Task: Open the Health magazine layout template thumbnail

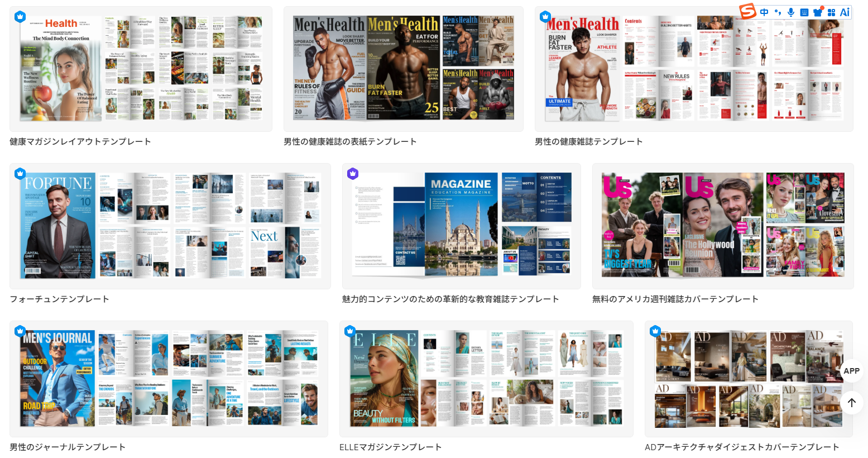Action: coord(141,69)
